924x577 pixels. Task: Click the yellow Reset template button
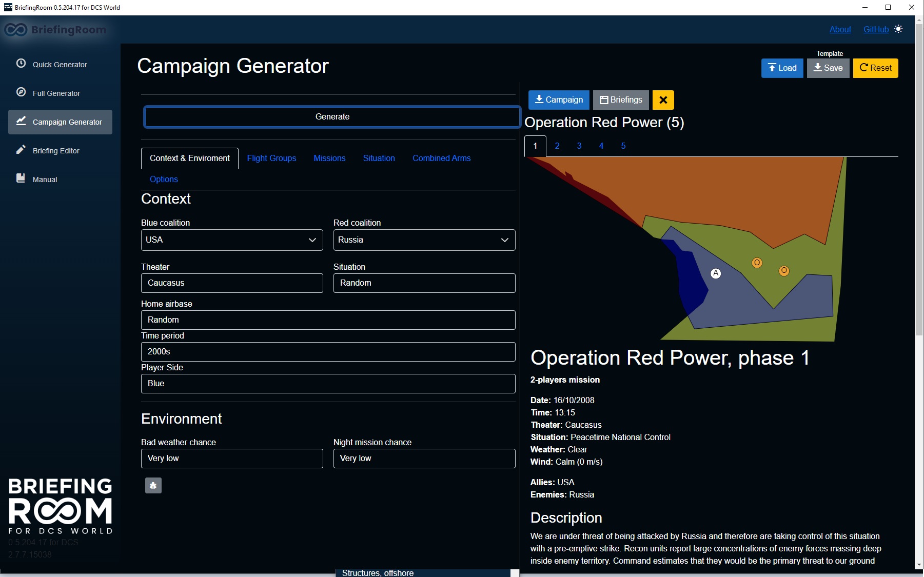click(875, 68)
